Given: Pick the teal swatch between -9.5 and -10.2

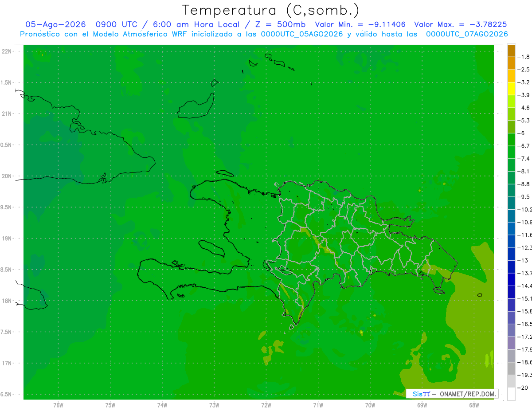Looking at the screenshot, I should (511, 203).
